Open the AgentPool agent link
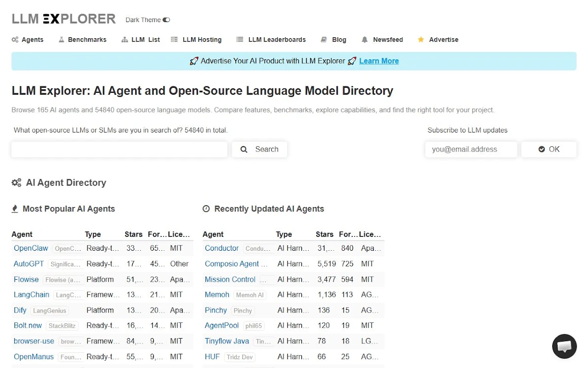Screen dimensions: 588x368 (222, 325)
